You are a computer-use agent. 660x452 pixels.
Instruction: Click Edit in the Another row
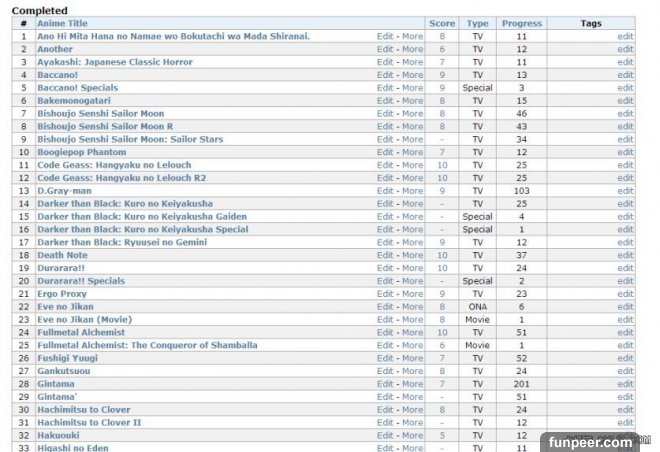[x=384, y=49]
